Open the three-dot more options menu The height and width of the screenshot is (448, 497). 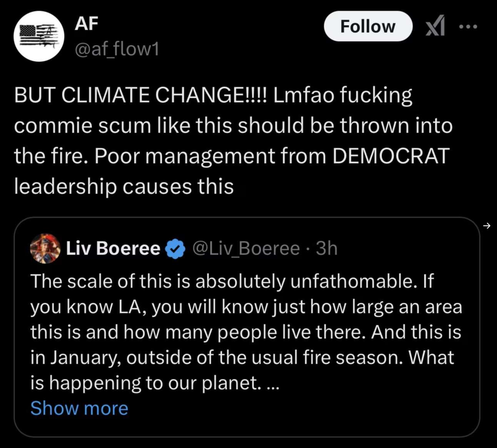(x=468, y=27)
